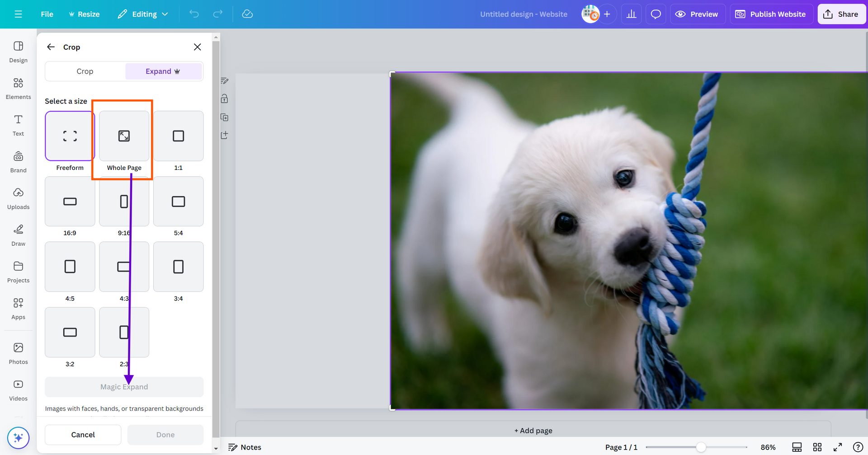Click the duplicate page icon

(224, 117)
